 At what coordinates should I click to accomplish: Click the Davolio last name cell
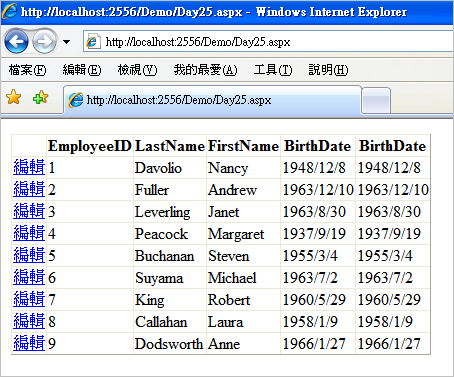[x=170, y=168]
